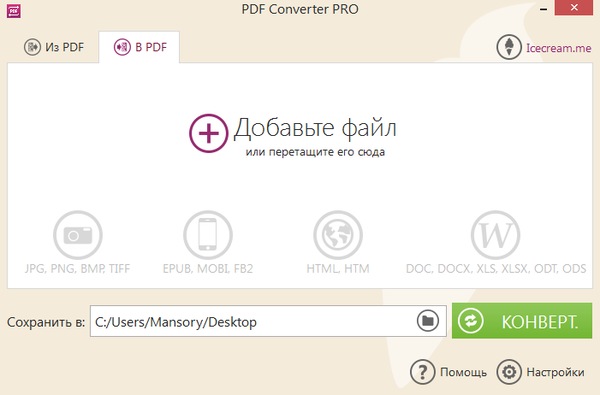The height and width of the screenshot is (395, 600).
Task: Click the Icecream cone logo icon
Action: click(x=509, y=47)
